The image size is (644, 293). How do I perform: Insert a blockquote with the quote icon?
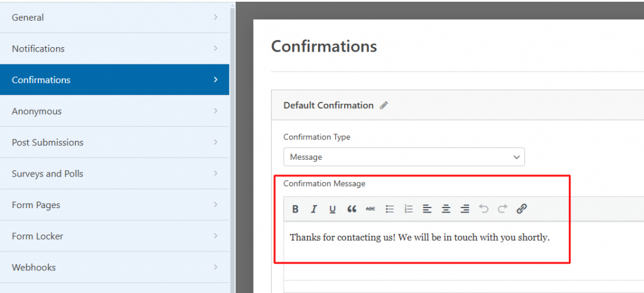[352, 209]
